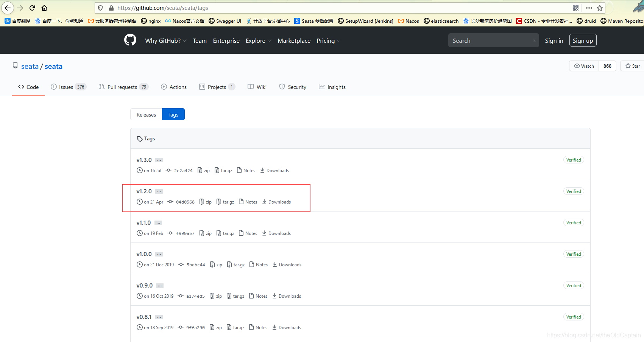Expand the Pricing dropdown
The image size is (644, 342).
point(329,40)
